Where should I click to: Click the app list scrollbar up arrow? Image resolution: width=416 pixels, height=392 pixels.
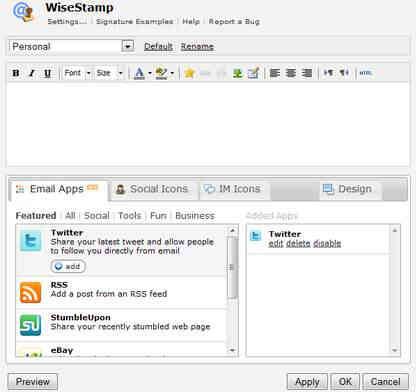(x=232, y=231)
